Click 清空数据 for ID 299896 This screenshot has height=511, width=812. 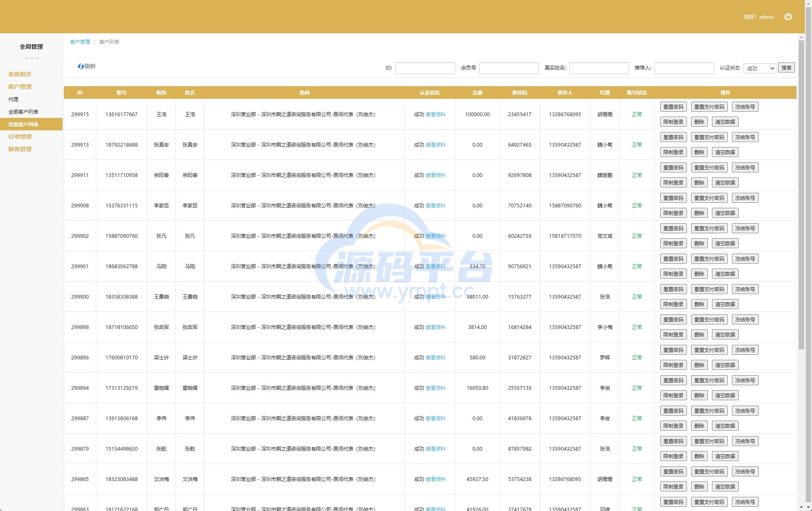[725, 365]
